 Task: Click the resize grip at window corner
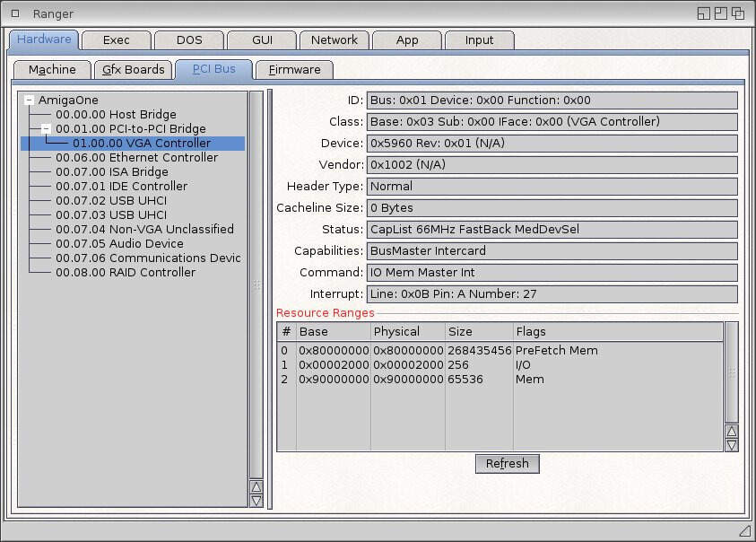[743, 530]
